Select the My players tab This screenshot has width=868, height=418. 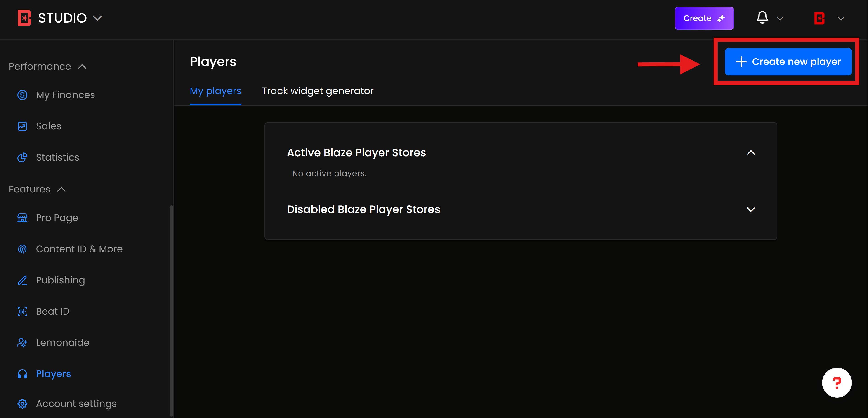215,91
